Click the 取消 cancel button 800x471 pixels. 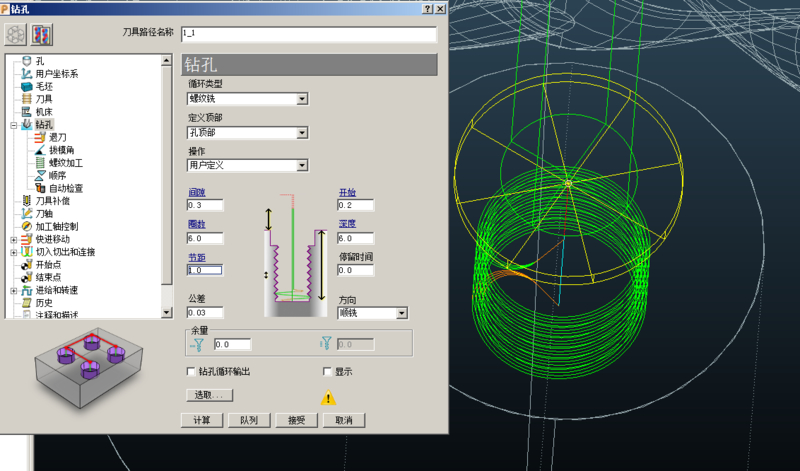[344, 420]
